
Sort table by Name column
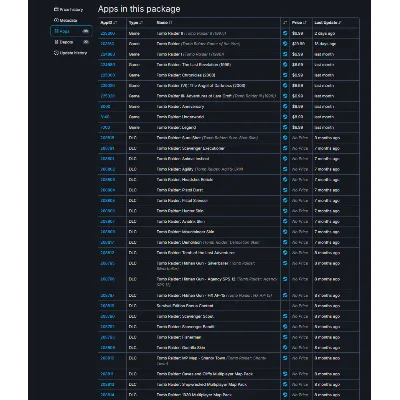(x=164, y=23)
